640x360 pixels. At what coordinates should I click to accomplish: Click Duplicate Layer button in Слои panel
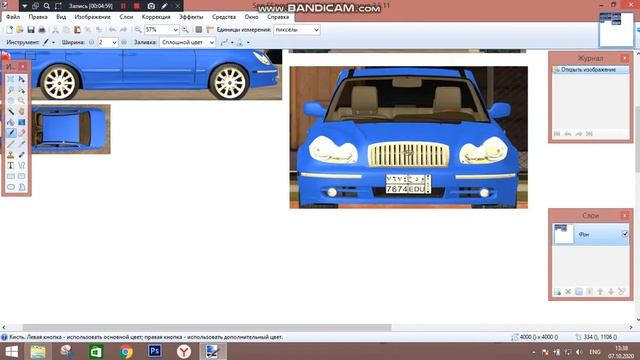[x=579, y=291]
